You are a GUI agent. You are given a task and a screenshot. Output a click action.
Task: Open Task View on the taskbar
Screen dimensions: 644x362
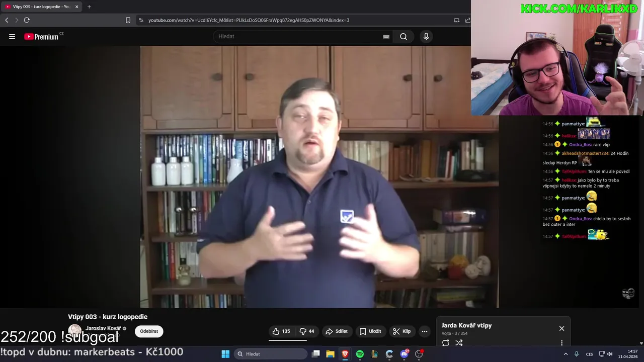click(x=315, y=354)
